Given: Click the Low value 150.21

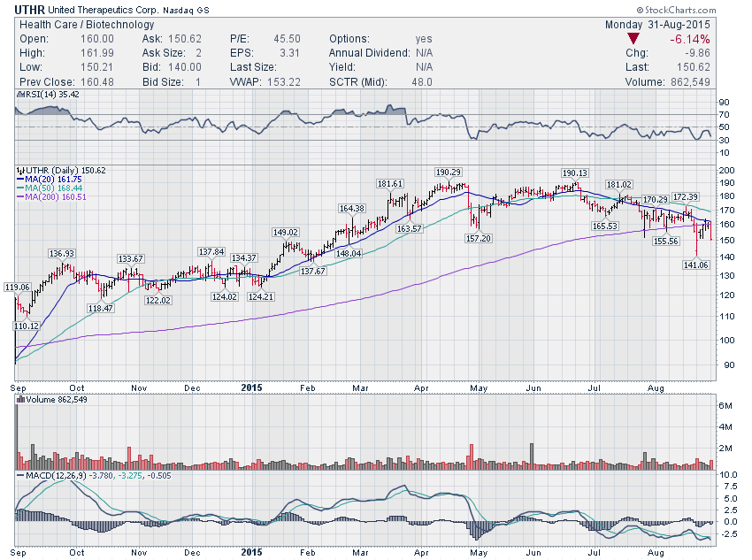Looking at the screenshot, I should 97,67.
